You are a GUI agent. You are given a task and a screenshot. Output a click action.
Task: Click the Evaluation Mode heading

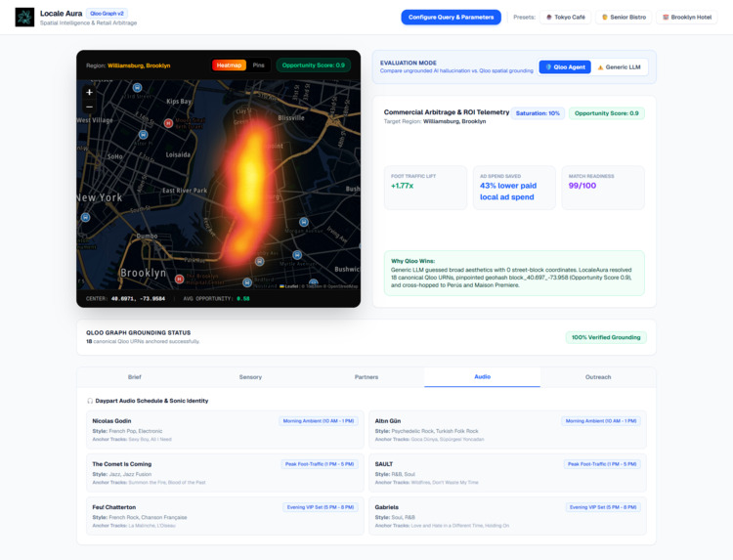coord(409,63)
